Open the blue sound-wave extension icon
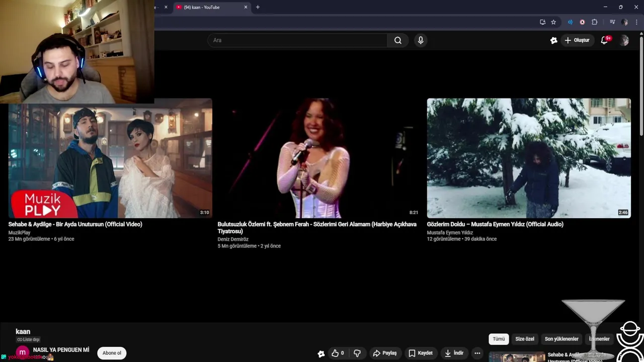 click(570, 22)
